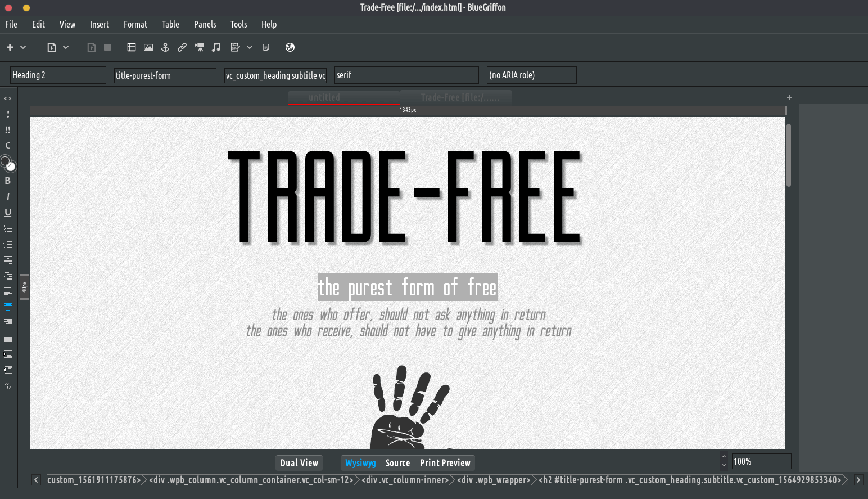This screenshot has width=868, height=499.
Task: Insert a table from the toolbar
Action: [x=132, y=47]
